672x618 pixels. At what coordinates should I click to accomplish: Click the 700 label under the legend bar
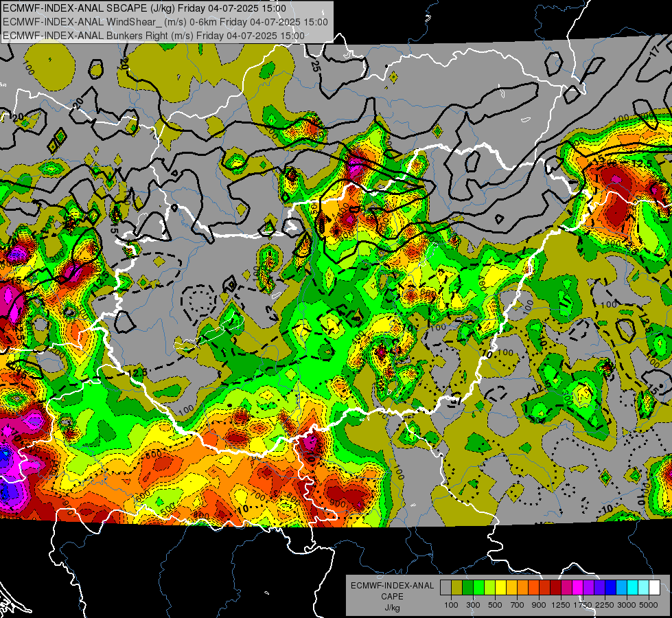pos(518,605)
